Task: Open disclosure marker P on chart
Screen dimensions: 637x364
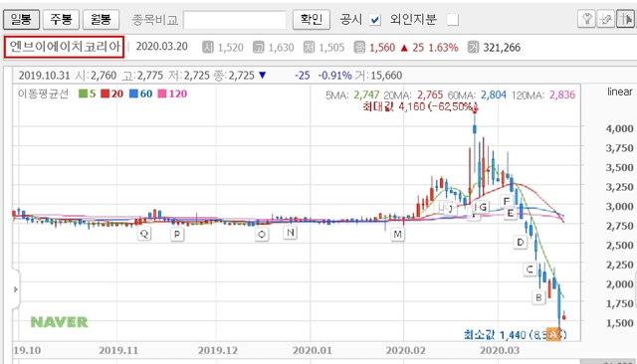Action: click(x=177, y=234)
